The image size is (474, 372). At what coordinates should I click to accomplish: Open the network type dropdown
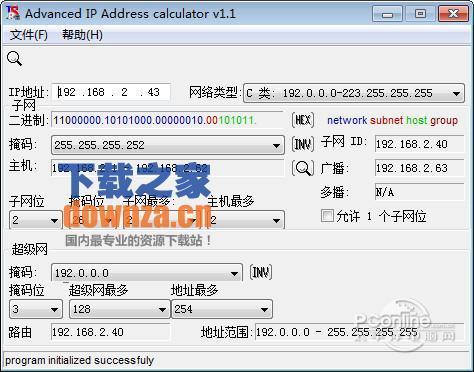tap(354, 93)
